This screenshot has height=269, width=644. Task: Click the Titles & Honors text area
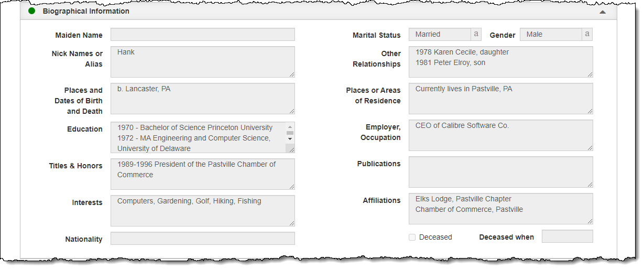click(202, 174)
